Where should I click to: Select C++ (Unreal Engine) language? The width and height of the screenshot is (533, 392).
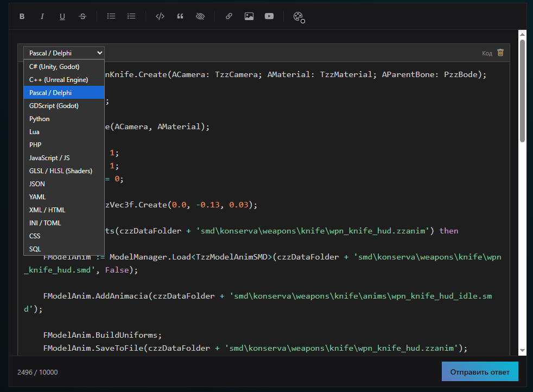64,80
